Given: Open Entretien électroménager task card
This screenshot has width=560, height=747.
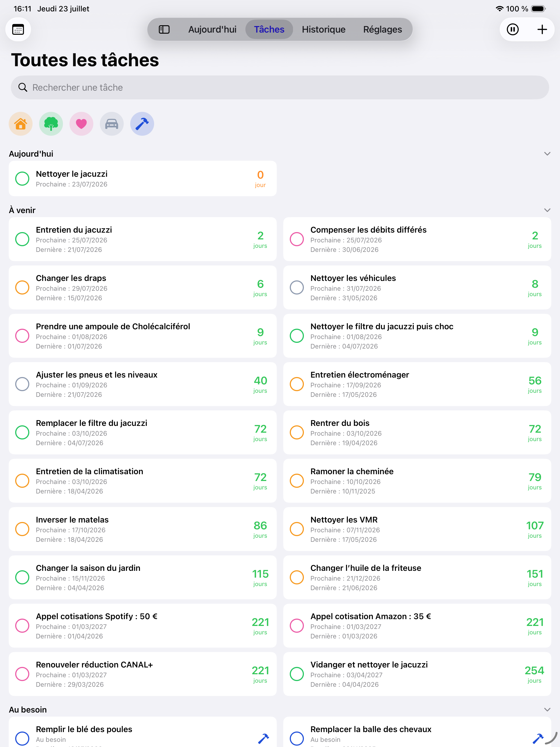Looking at the screenshot, I should (417, 384).
